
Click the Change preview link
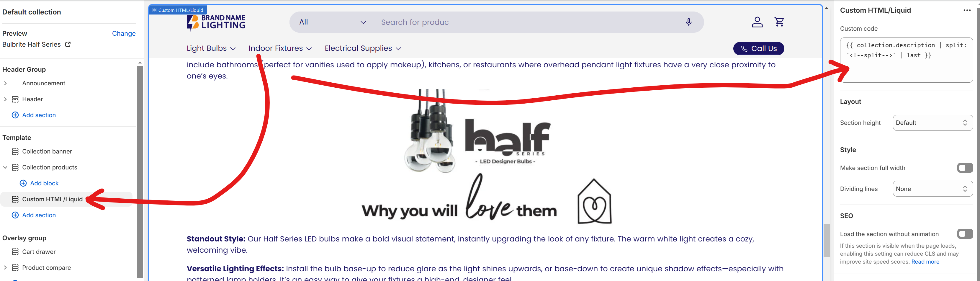[x=124, y=34]
